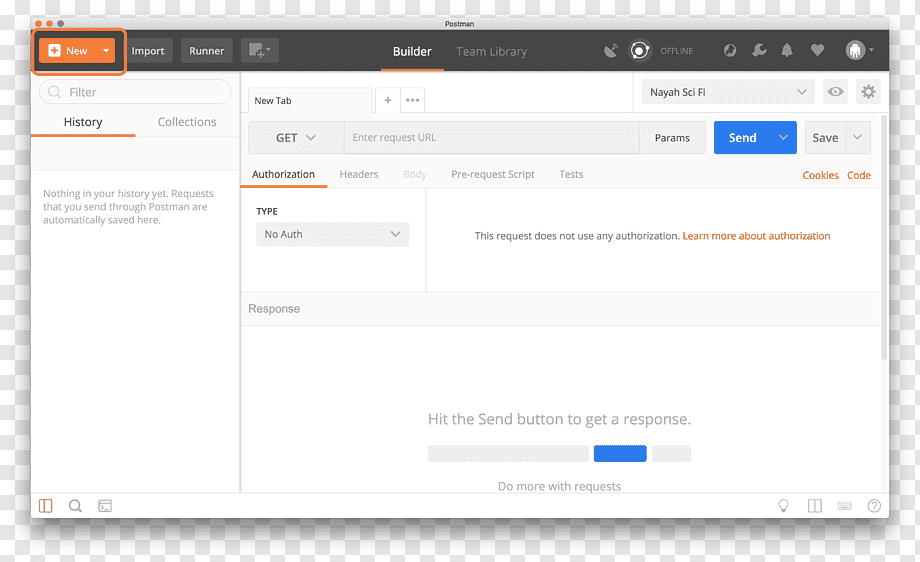920x562 pixels.
Task: Click the Enter request URL field
Action: coord(492,138)
